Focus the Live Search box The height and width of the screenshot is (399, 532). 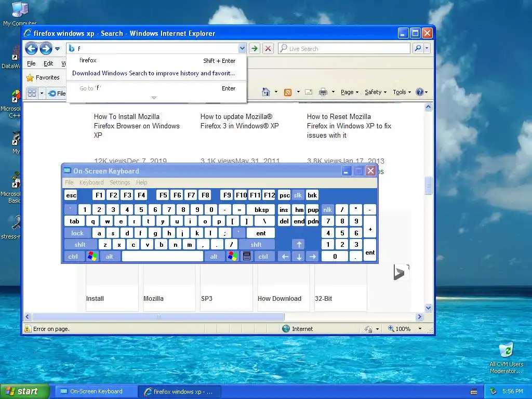coord(344,48)
